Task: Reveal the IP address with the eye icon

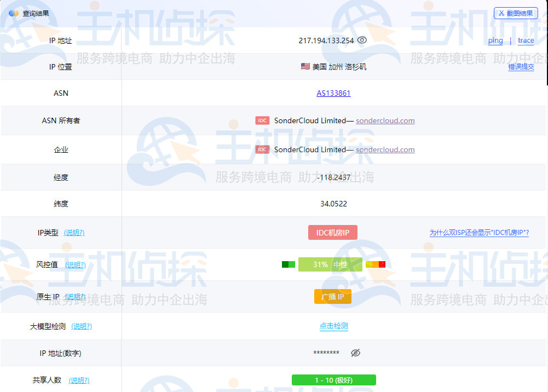Action: [362, 40]
